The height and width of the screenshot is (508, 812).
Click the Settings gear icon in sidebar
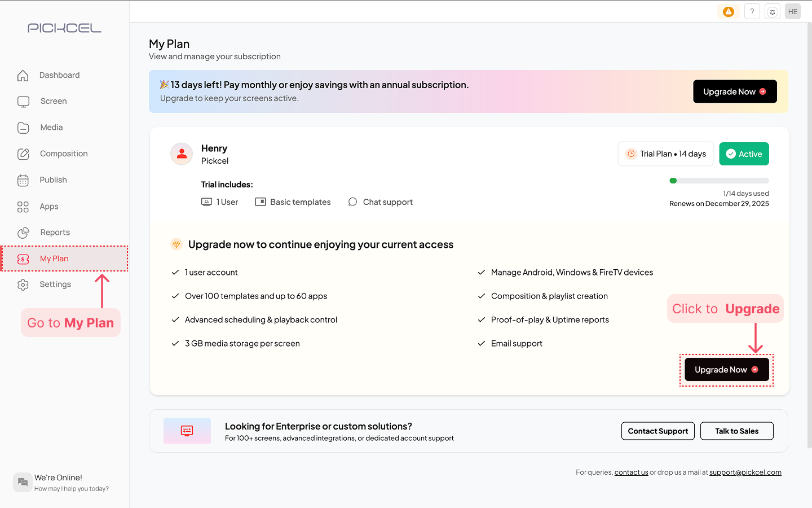pos(23,285)
